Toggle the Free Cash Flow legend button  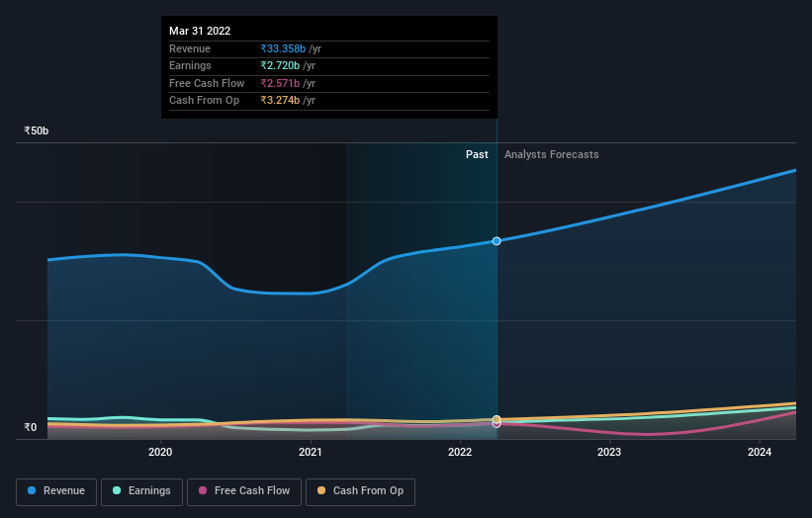244,491
